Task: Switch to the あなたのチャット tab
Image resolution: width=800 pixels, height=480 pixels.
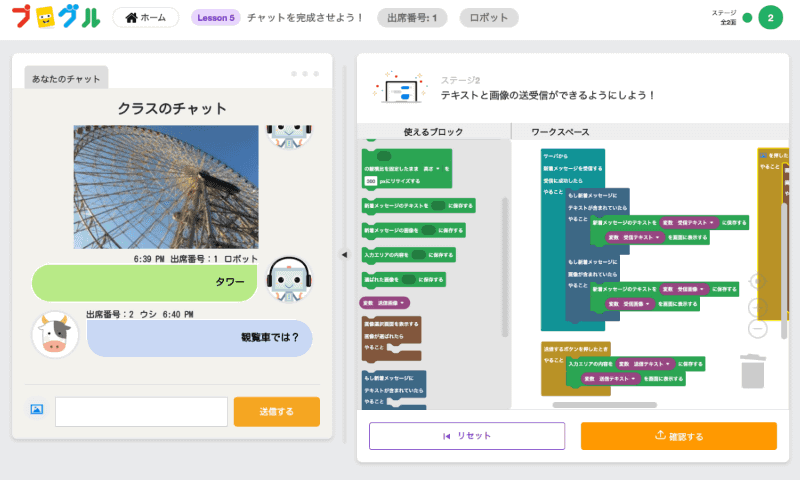Action: [66, 78]
